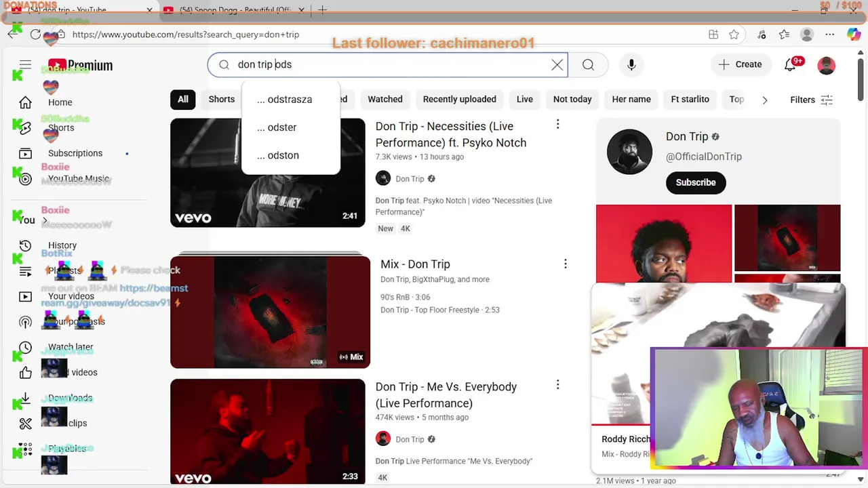Click the magnifier search button
This screenshot has height=488, width=868.
point(588,64)
